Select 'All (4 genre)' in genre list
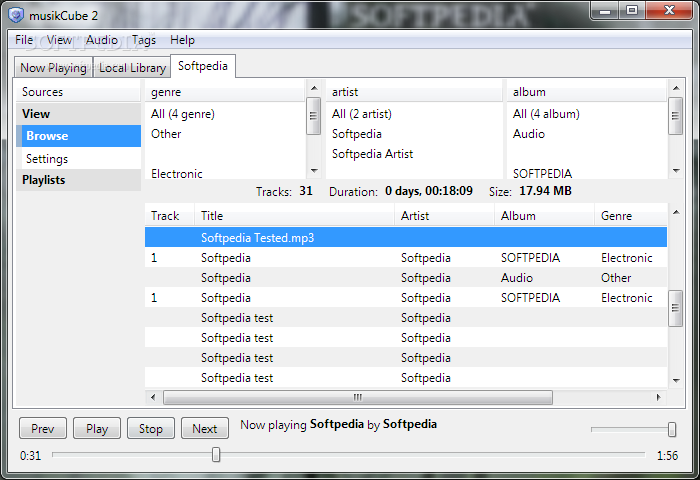Viewport: 700px width, 480px height. coord(225,114)
